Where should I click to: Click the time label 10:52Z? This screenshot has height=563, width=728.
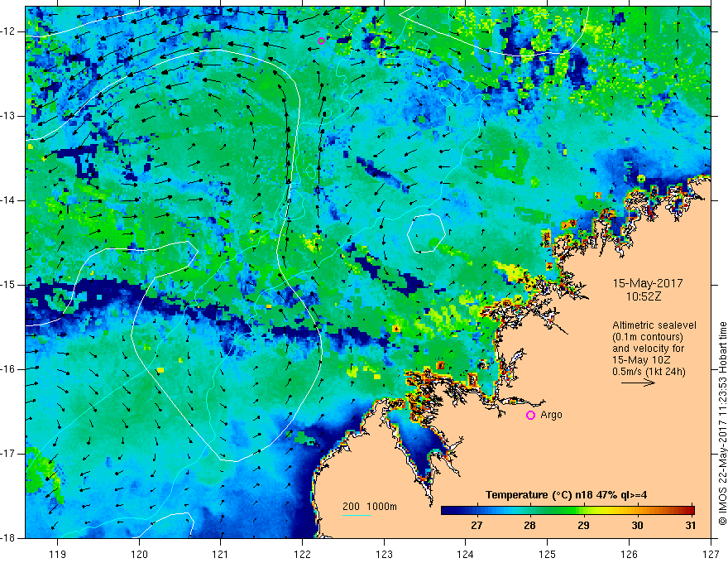(643, 296)
